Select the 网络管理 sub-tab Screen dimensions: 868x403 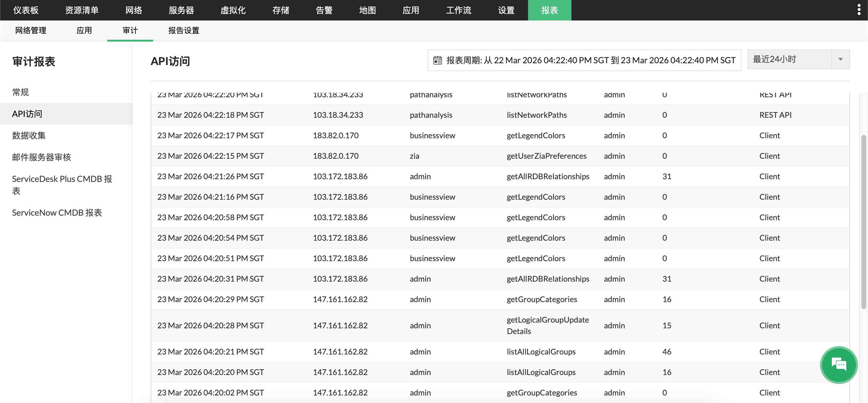click(31, 30)
